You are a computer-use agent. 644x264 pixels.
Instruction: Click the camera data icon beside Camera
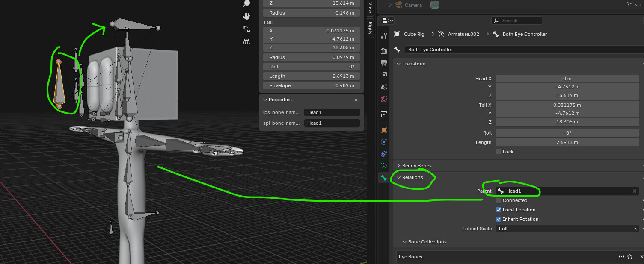[435, 5]
